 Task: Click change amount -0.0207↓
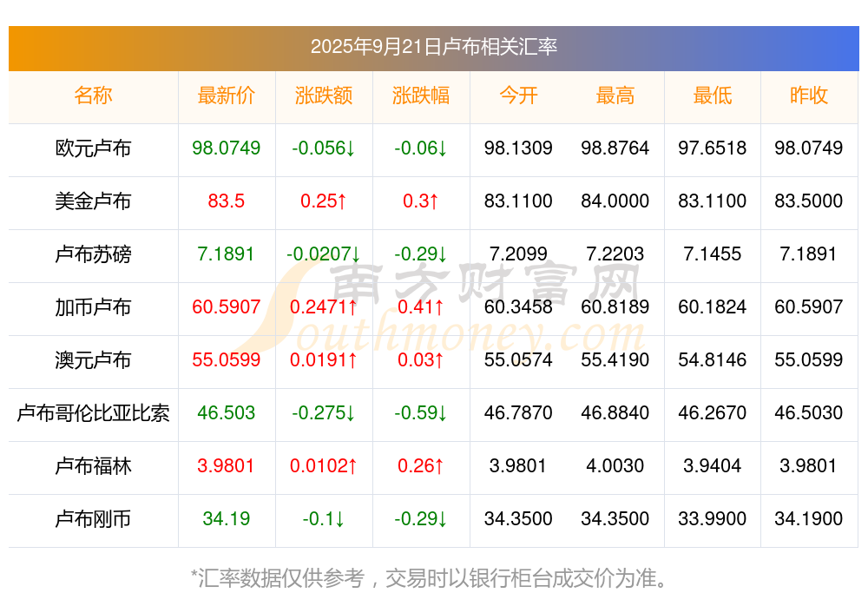tap(324, 254)
